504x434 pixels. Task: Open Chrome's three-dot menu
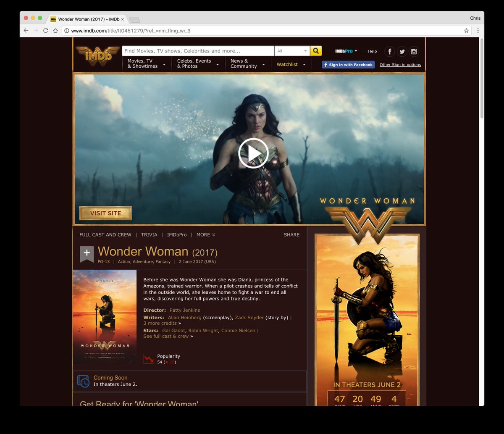478,31
